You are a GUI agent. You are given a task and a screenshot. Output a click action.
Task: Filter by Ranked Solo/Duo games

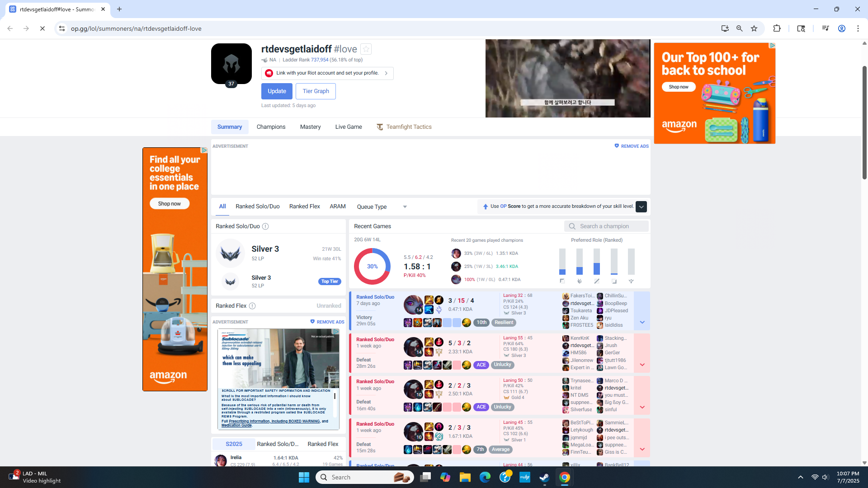tap(257, 206)
